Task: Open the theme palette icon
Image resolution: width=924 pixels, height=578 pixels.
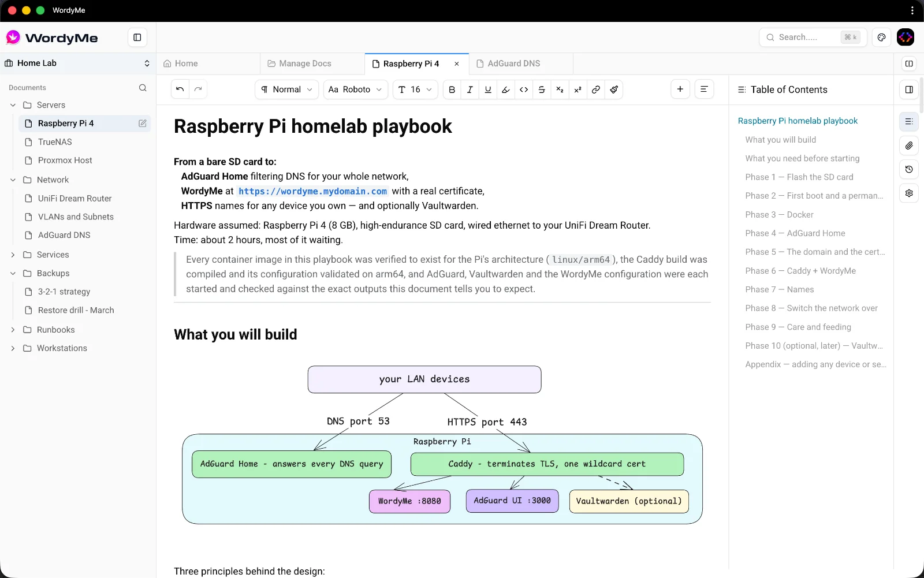Action: pos(881,38)
